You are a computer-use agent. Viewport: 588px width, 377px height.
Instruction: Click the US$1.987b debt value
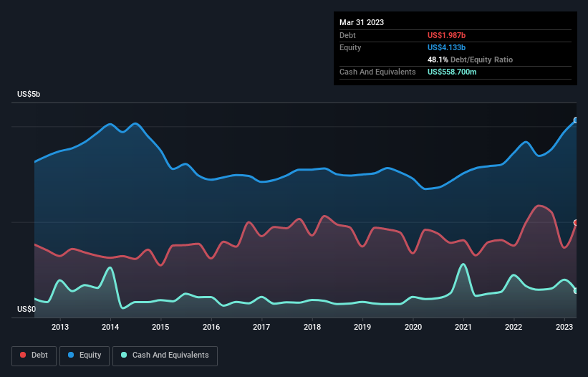pos(446,35)
